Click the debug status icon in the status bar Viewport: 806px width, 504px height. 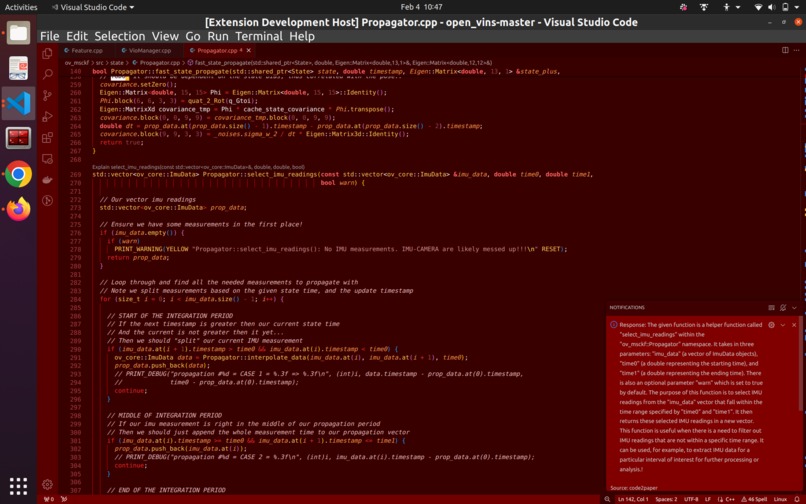[x=64, y=499]
